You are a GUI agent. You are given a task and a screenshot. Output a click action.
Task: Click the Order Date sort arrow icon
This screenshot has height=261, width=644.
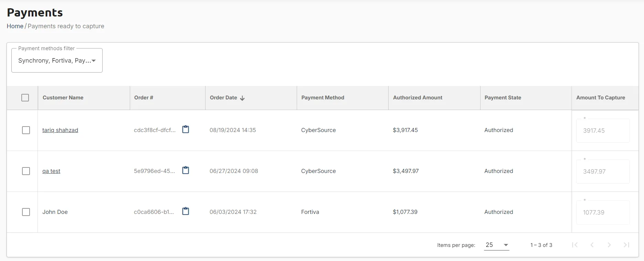point(242,98)
